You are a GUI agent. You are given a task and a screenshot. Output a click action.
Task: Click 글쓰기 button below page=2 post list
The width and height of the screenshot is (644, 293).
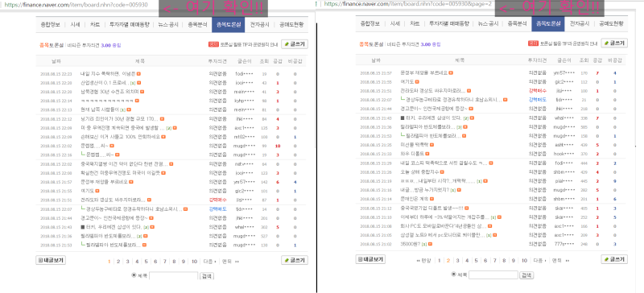[614, 259]
